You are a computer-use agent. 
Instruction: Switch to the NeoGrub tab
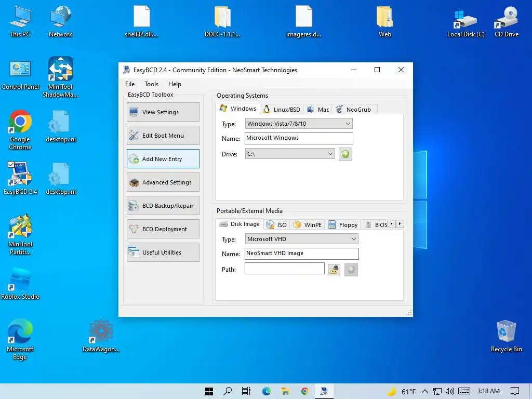353,110
